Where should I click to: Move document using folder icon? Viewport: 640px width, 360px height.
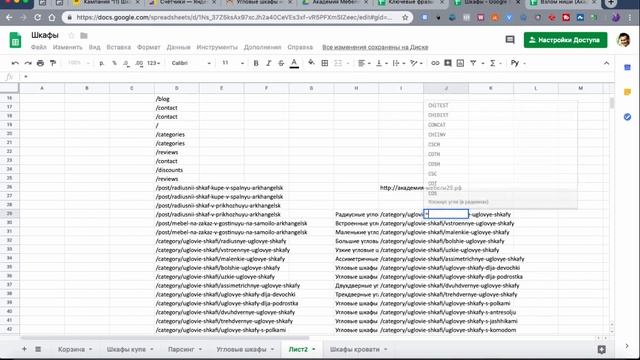[x=84, y=36]
